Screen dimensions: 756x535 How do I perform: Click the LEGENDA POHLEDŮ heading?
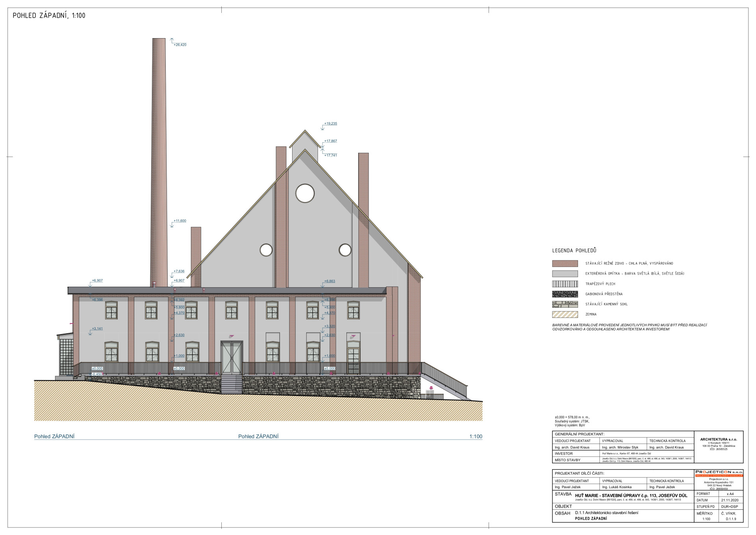point(574,251)
